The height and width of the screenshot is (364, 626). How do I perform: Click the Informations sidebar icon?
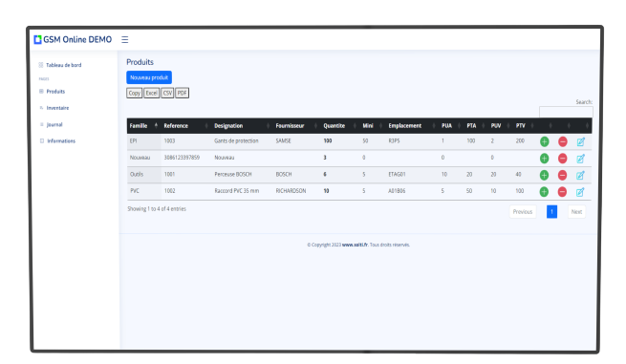point(42,140)
